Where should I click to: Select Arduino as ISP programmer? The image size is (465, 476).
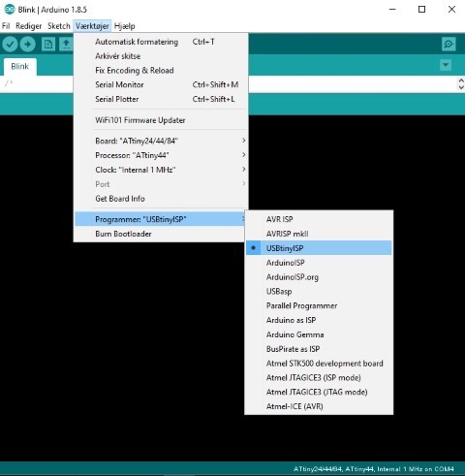319,320
